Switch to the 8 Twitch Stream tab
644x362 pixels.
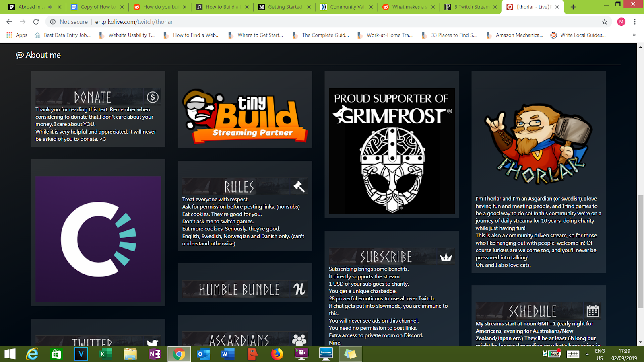471,7
